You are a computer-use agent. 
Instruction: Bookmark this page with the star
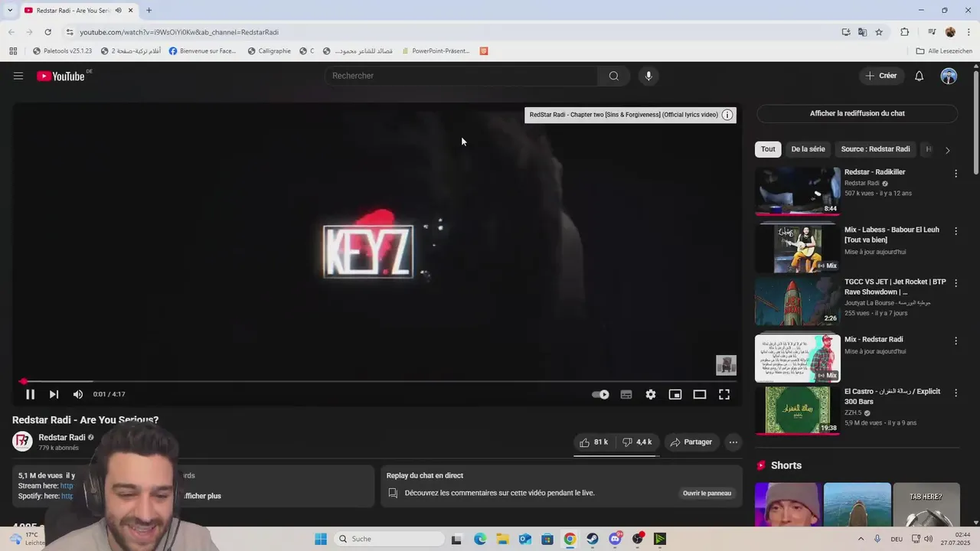coord(879,32)
